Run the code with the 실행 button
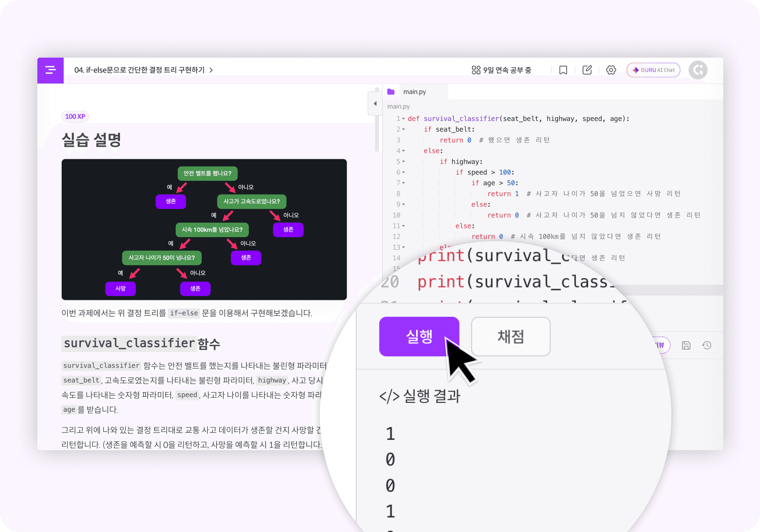The width and height of the screenshot is (760, 532). pyautogui.click(x=419, y=337)
